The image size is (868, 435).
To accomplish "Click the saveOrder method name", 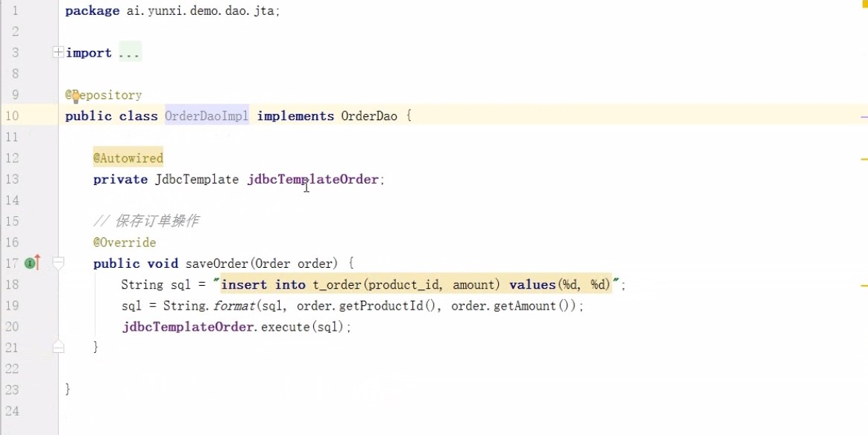I will click(x=218, y=264).
